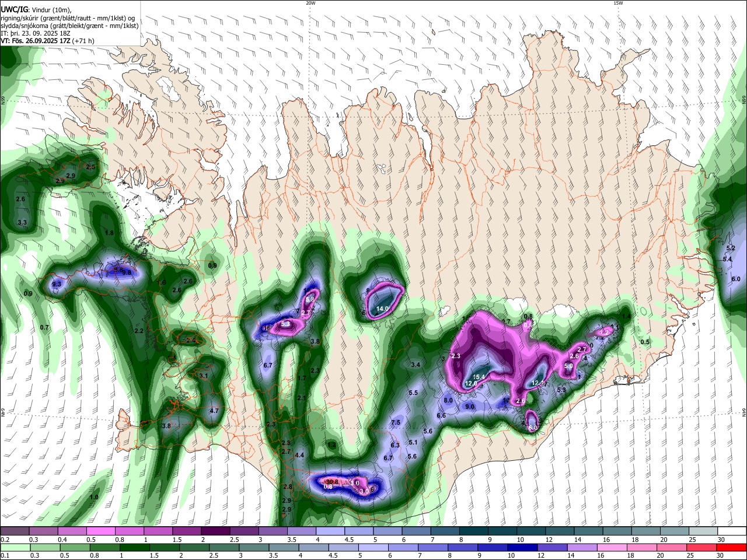Select the 1.4 value in the southeast
The image size is (747, 560).
[x=626, y=316]
